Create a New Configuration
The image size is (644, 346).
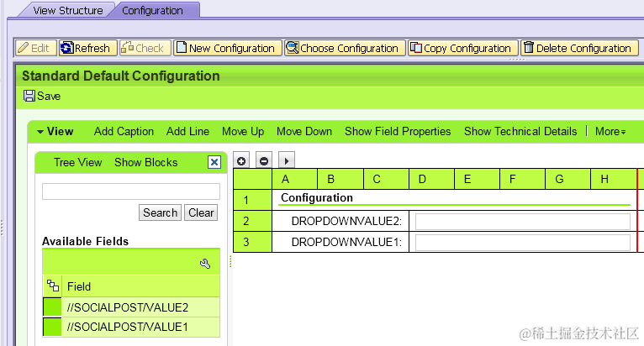(228, 48)
